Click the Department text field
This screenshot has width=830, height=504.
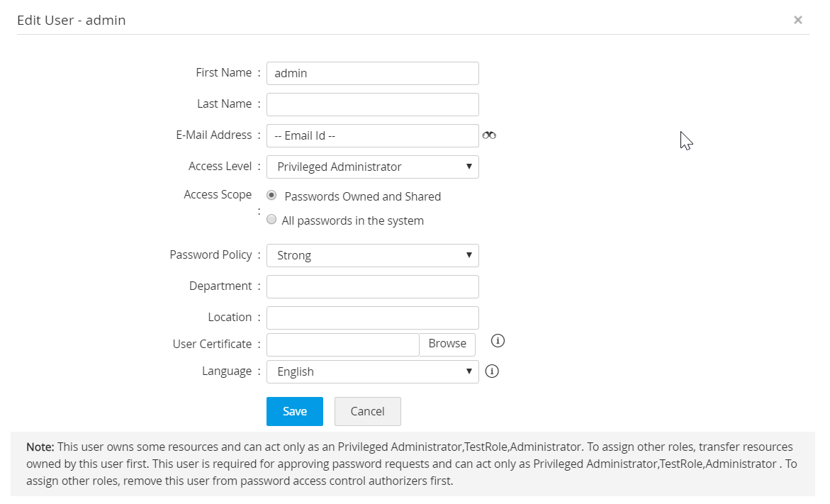[372, 286]
